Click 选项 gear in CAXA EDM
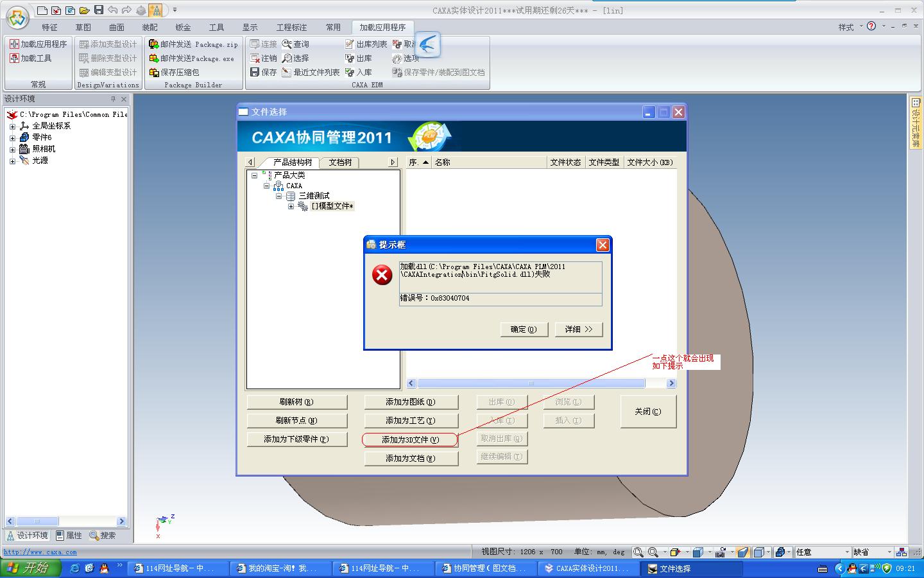Image resolution: width=924 pixels, height=578 pixels. point(406,58)
